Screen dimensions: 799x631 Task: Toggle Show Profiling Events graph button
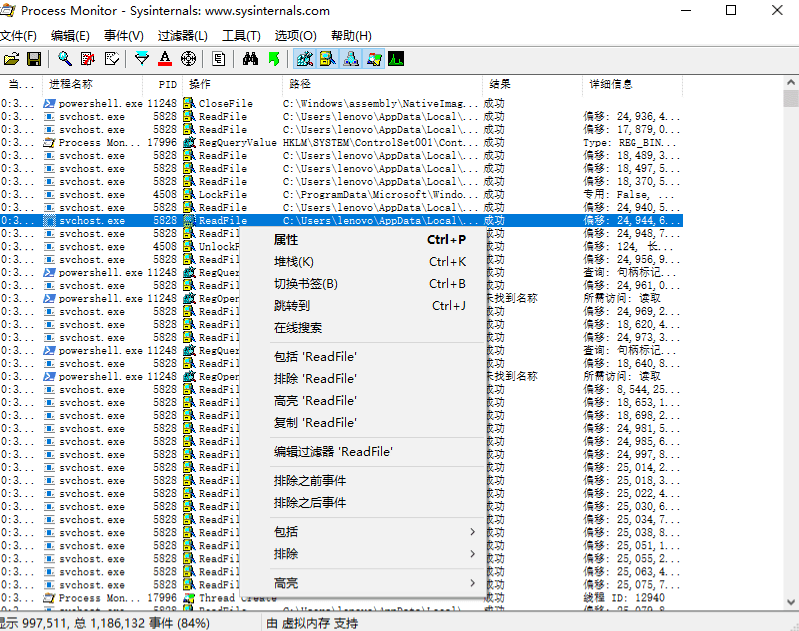click(396, 59)
